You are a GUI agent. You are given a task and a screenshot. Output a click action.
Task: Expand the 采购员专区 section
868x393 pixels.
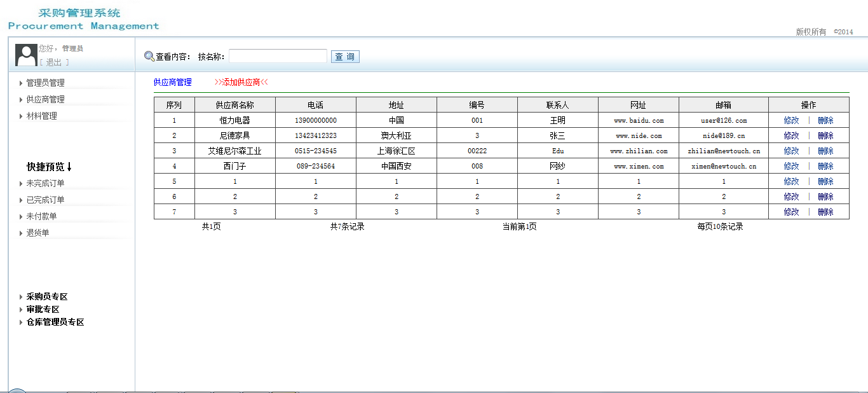click(x=47, y=296)
